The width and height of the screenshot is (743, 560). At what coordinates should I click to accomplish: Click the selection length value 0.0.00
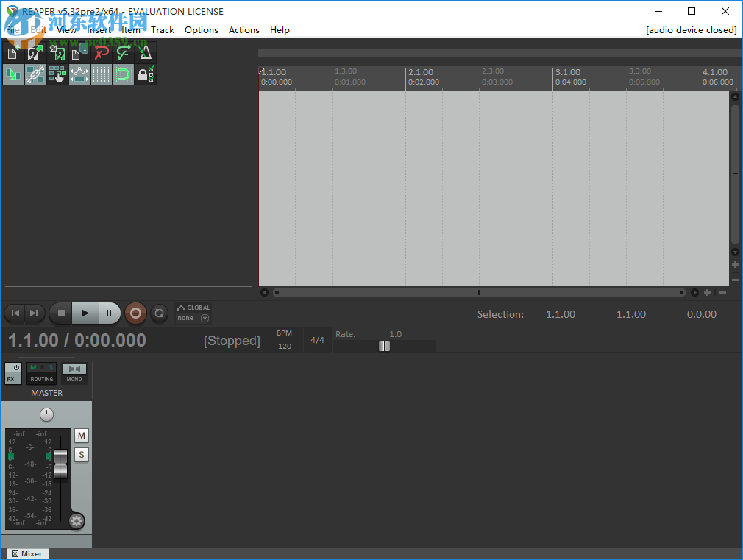click(x=701, y=314)
